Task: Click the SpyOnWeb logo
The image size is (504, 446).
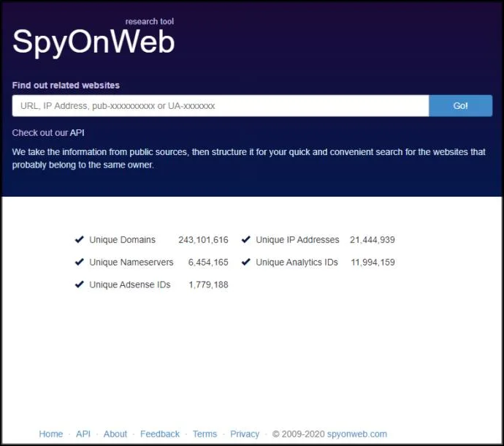Action: [93, 42]
